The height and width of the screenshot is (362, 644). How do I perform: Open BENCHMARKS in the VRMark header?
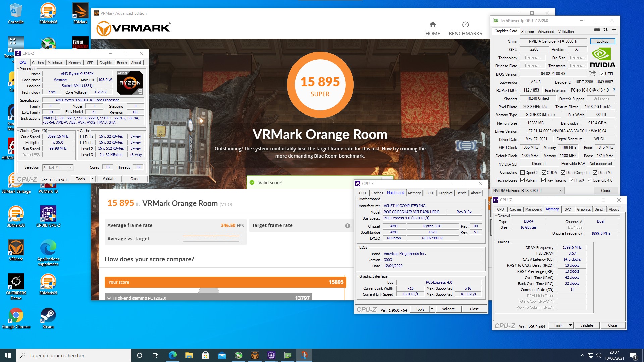[465, 29]
